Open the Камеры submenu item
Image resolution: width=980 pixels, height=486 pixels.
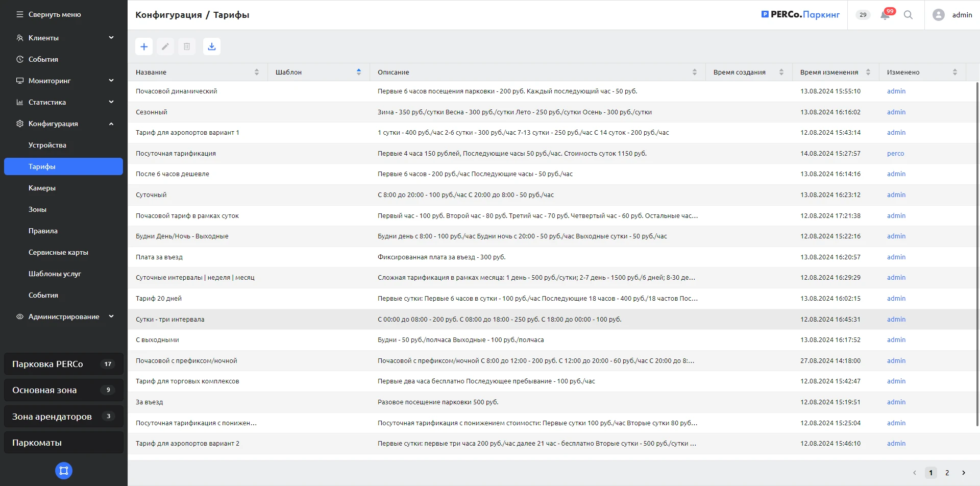point(42,188)
